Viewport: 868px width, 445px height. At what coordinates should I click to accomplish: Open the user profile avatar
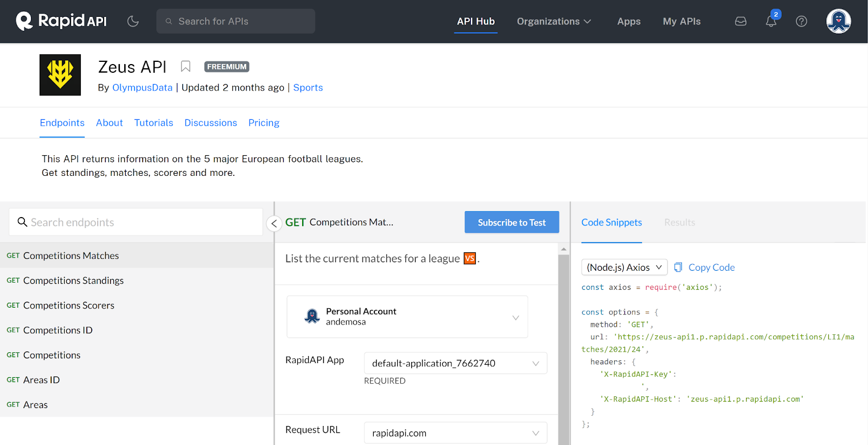pos(838,21)
